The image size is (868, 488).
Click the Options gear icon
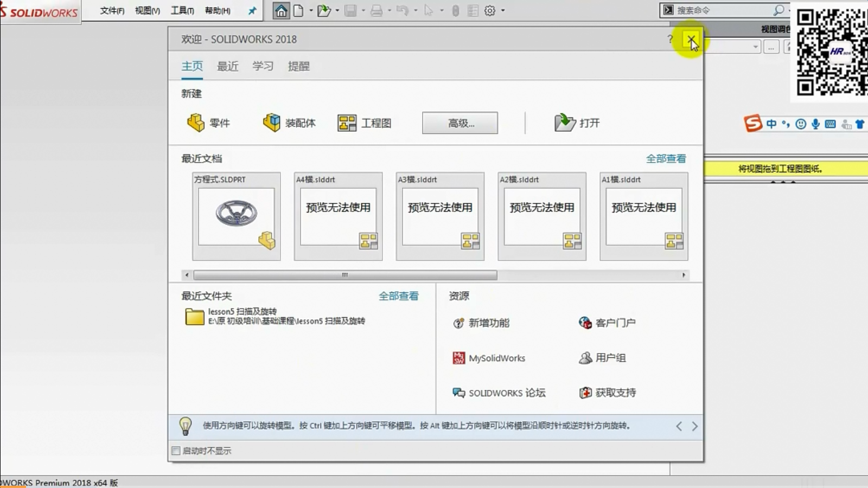pos(490,11)
